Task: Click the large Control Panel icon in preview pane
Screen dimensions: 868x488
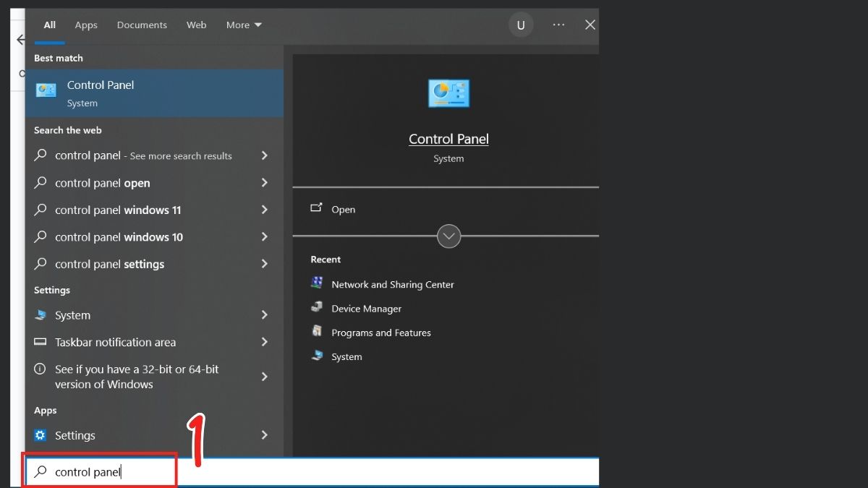Action: point(448,94)
